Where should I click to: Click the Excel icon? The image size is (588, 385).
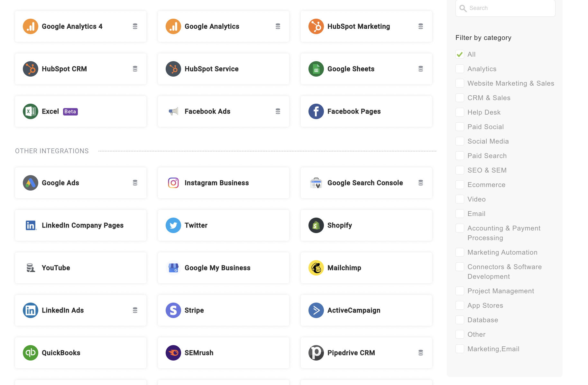pos(31,111)
